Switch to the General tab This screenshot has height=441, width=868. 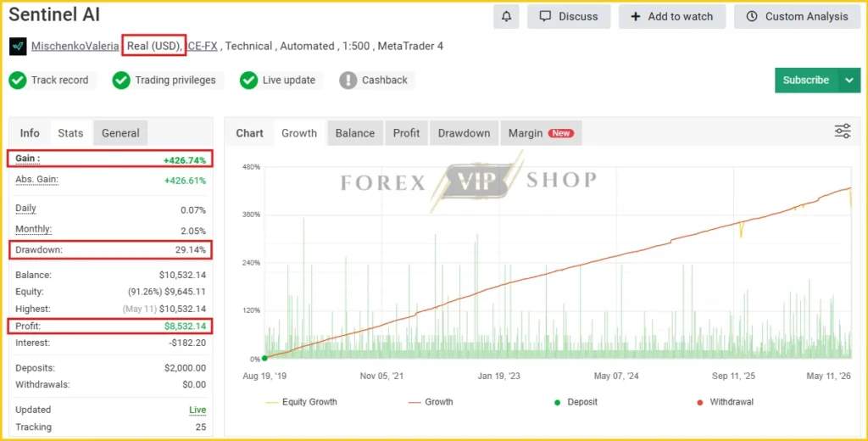[120, 133]
